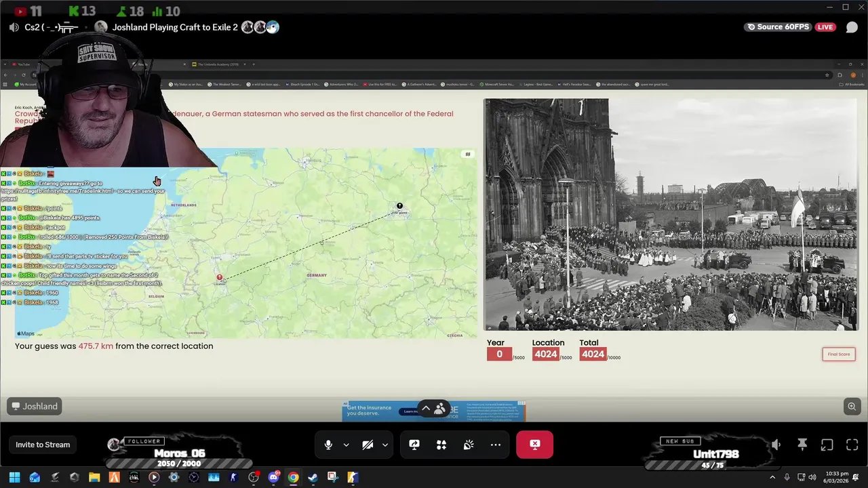Open the Source 60FPS stream quality selector
Image resolution: width=868 pixels, height=488 pixels.
pyautogui.click(x=778, y=27)
